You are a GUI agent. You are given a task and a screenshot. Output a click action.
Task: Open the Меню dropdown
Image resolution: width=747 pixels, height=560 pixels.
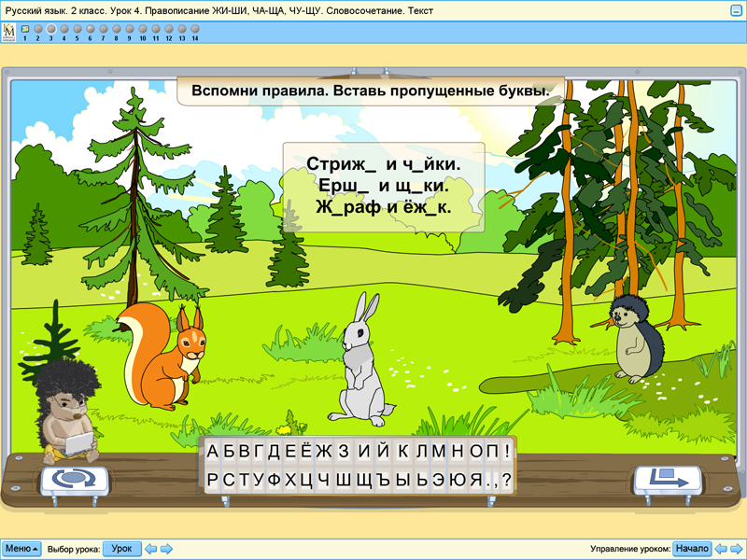(21, 549)
